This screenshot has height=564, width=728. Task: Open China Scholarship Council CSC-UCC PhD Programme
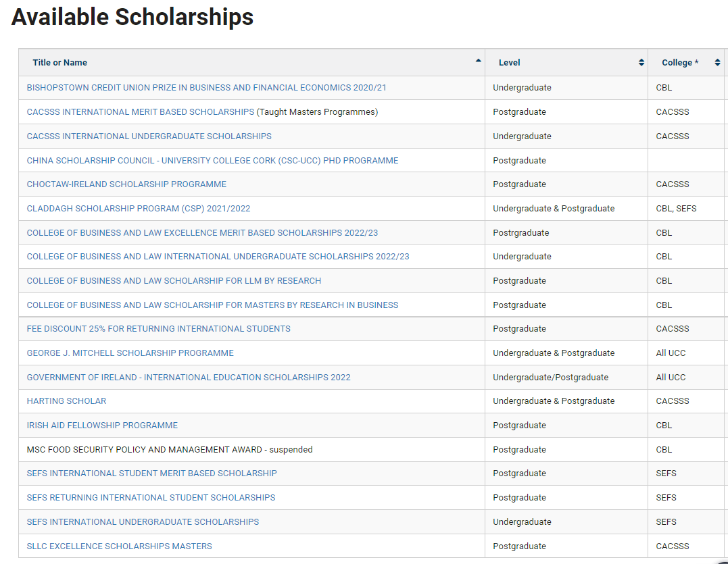pos(213,161)
